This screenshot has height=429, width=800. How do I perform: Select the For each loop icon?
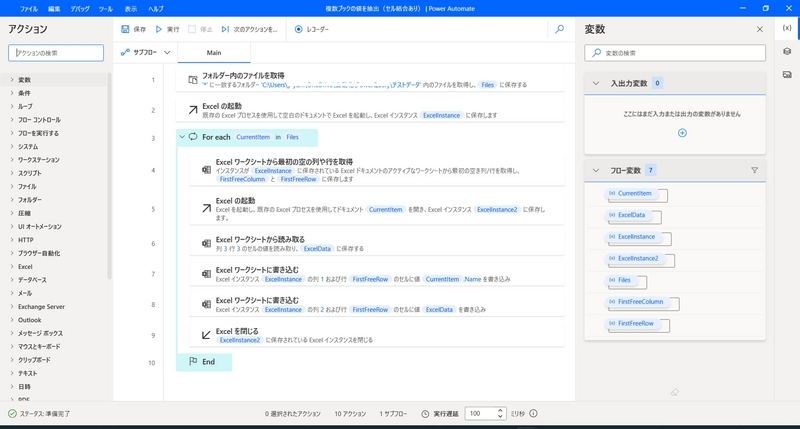(x=193, y=137)
